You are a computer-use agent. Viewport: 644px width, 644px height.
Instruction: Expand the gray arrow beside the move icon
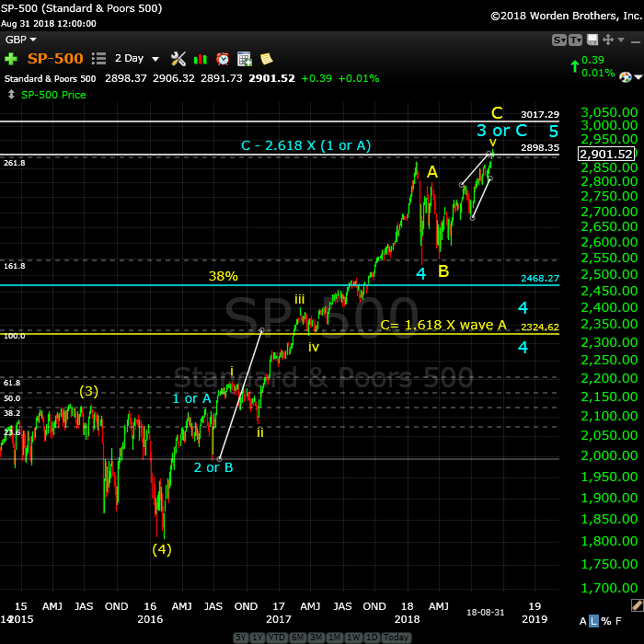[621, 40]
